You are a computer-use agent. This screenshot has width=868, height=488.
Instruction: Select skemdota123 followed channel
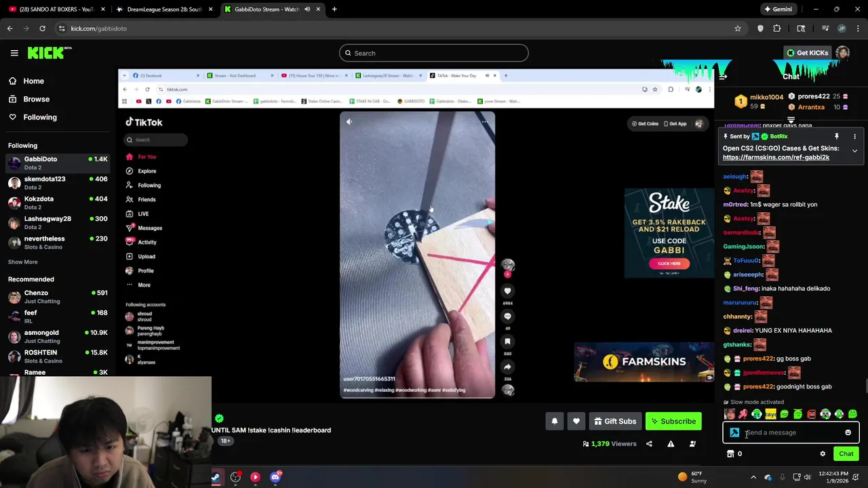pos(58,183)
